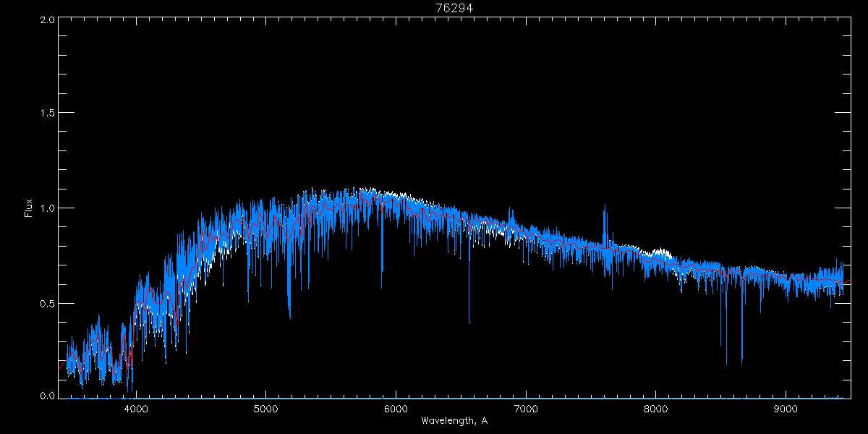This screenshot has width=868, height=434.
Task: Select the 5000 wavelength tick label
Action: (265, 408)
